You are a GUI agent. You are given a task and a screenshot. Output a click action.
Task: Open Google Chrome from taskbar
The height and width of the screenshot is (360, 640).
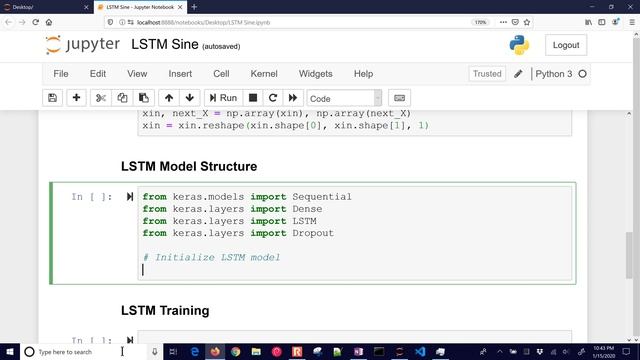(236, 352)
